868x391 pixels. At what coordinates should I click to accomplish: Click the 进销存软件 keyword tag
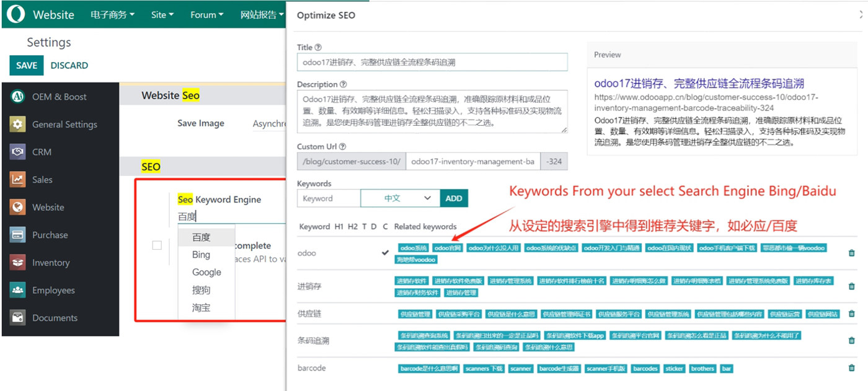tap(412, 281)
